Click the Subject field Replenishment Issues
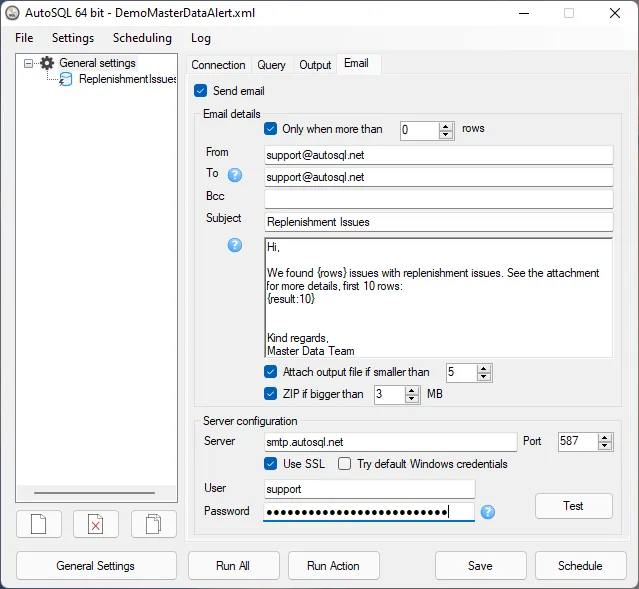The height and width of the screenshot is (589, 639). 438,222
